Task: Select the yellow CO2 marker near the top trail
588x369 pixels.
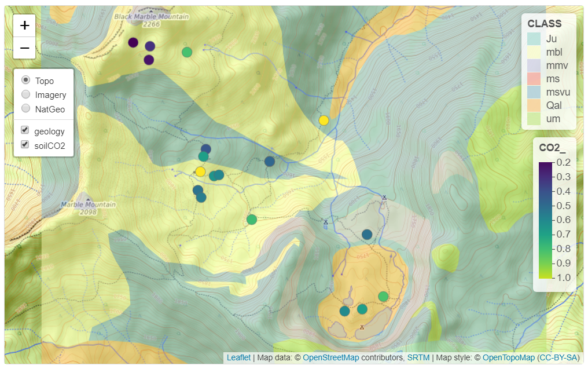Action: point(324,120)
